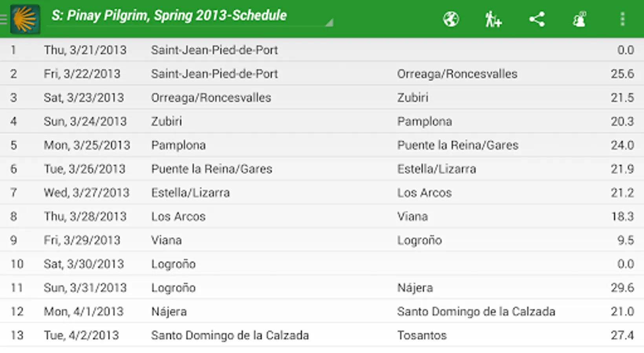
Task: Open the navigation drawer hamburger
Action: (x=4, y=19)
